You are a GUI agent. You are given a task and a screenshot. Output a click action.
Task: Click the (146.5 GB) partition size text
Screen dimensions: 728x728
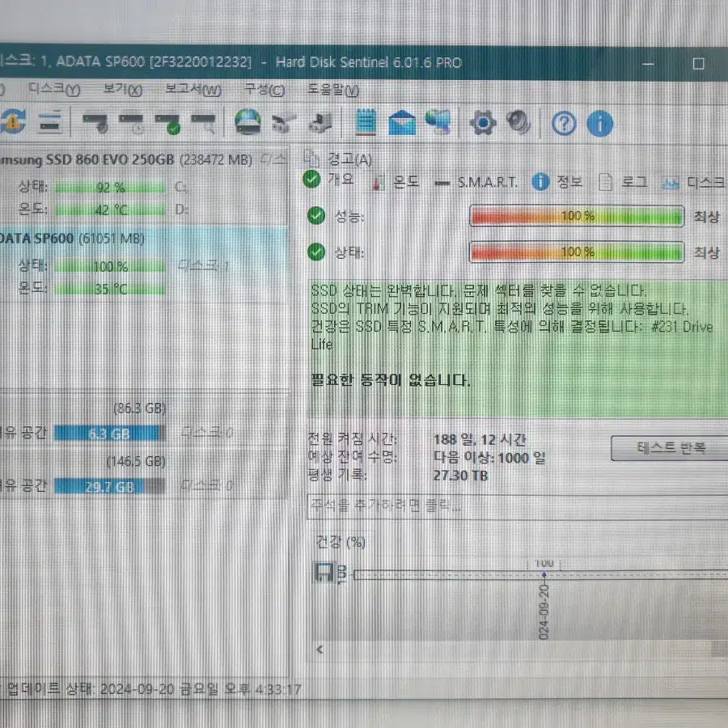(136, 462)
